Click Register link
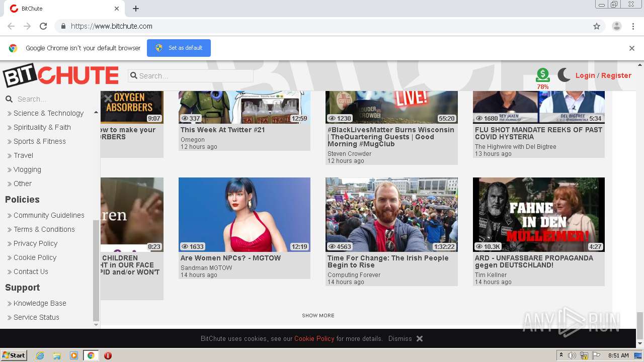Screen dimensions: 644x362 616,75
